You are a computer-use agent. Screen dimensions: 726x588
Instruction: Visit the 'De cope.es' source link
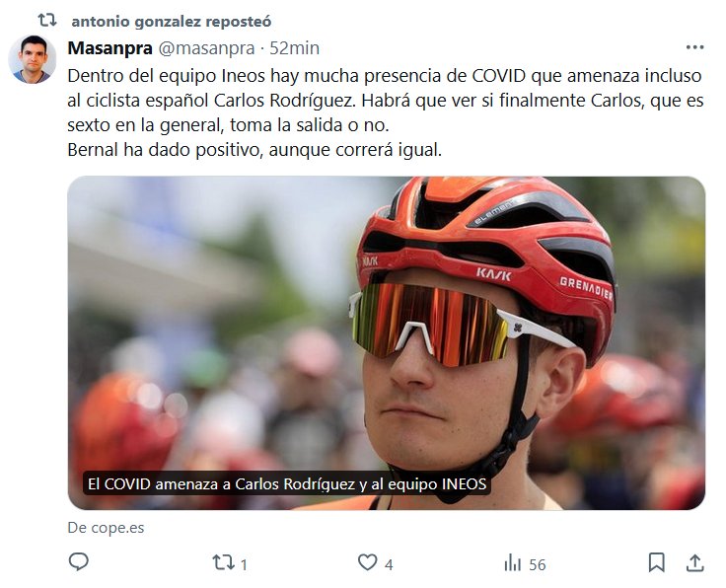(x=106, y=528)
